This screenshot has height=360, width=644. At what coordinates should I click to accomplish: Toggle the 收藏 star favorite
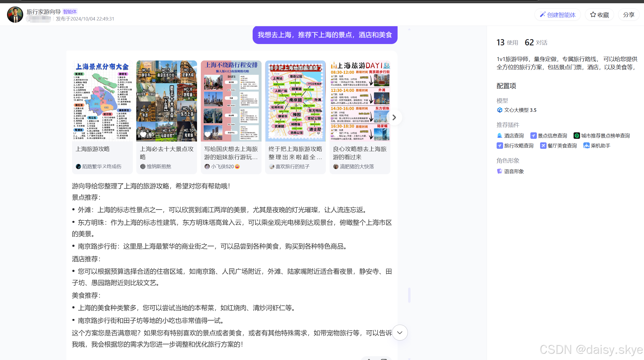[593, 15]
